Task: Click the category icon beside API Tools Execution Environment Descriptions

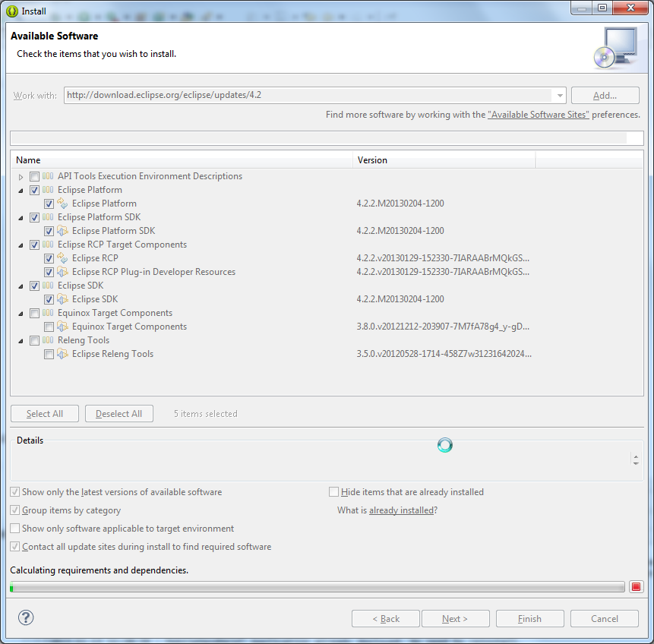Action: pyautogui.click(x=48, y=176)
